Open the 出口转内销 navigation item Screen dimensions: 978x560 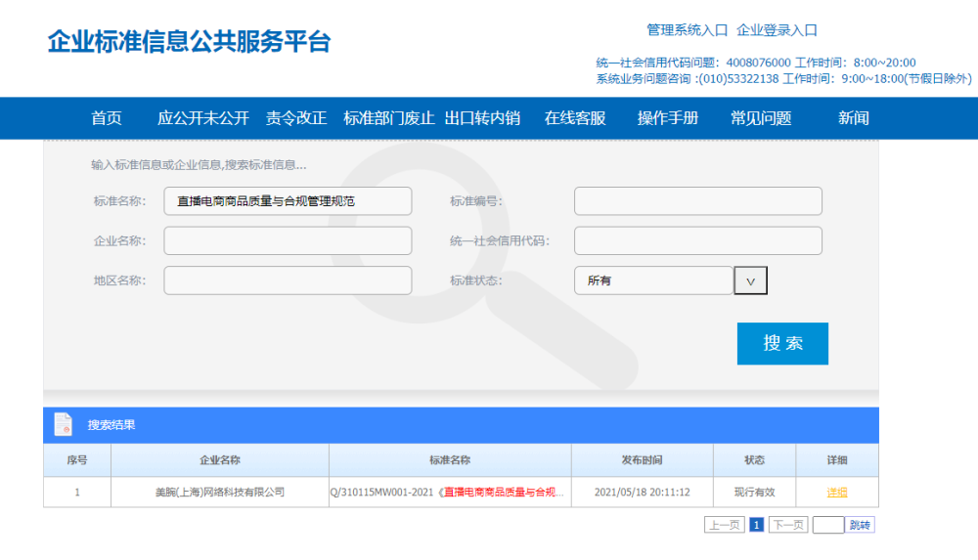(482, 118)
